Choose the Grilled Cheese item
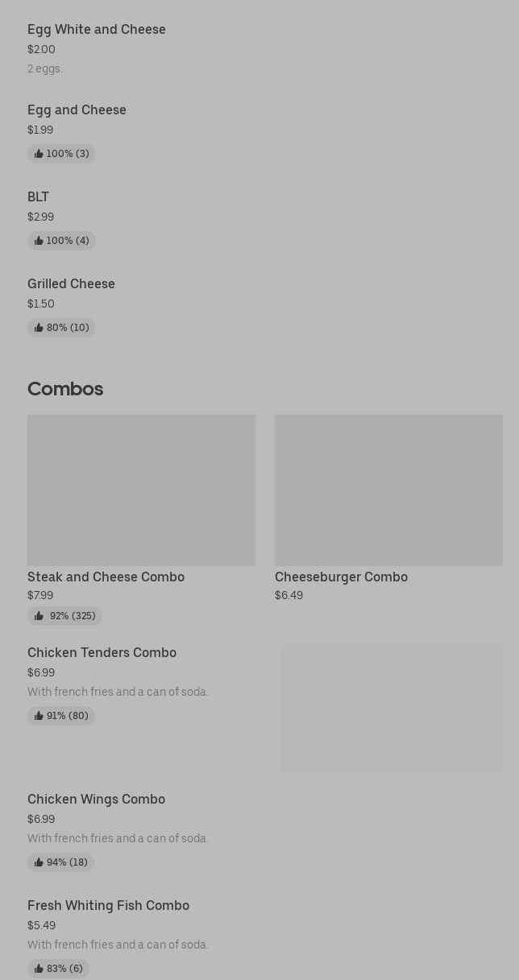The width and height of the screenshot is (519, 980). [71, 284]
